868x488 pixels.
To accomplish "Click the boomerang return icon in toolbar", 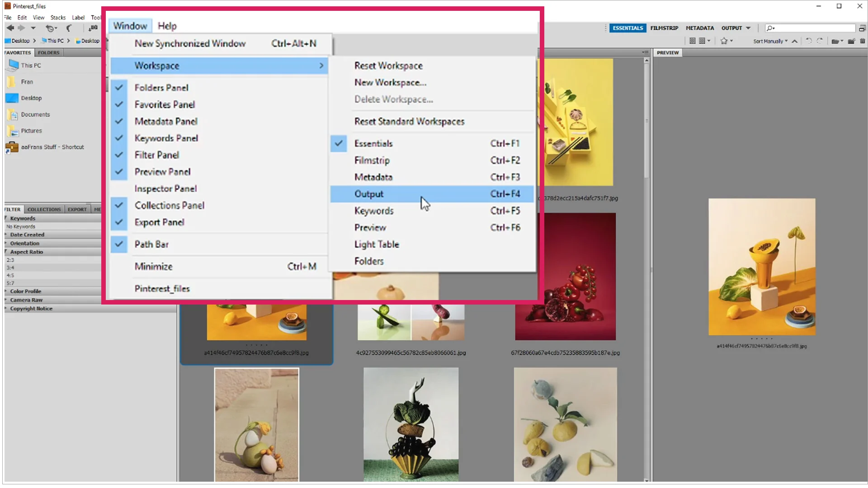I will point(69,28).
